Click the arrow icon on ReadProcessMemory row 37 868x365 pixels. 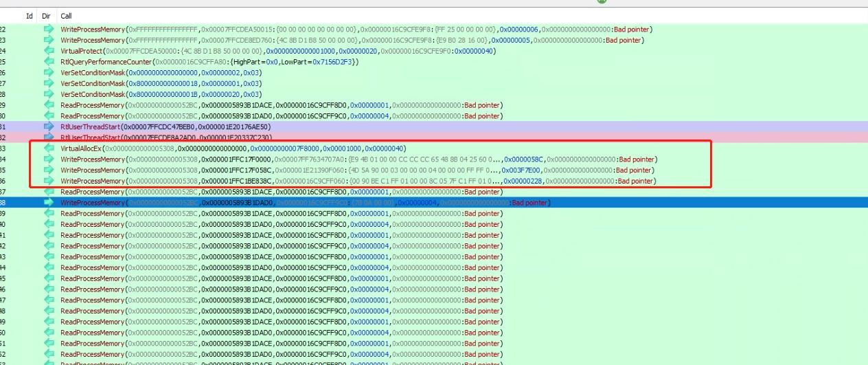click(49, 192)
